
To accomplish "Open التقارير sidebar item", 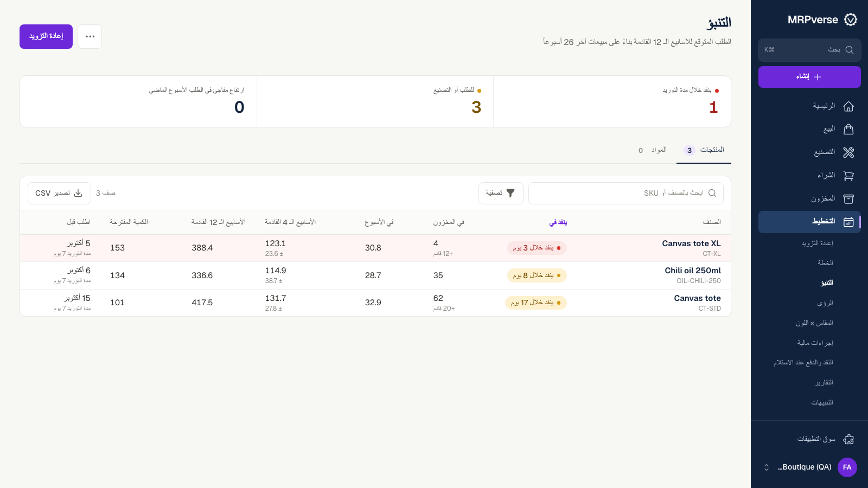I will [x=824, y=383].
